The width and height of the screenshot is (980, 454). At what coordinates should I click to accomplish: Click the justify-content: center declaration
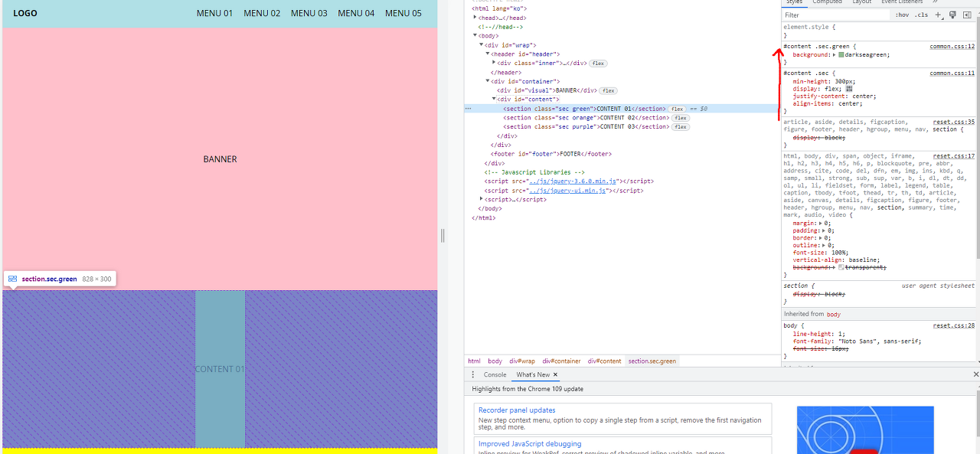(x=835, y=96)
